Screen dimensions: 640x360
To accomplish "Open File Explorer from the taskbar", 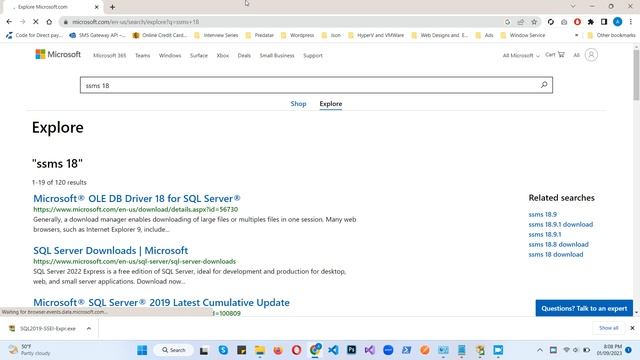I will tap(260, 350).
